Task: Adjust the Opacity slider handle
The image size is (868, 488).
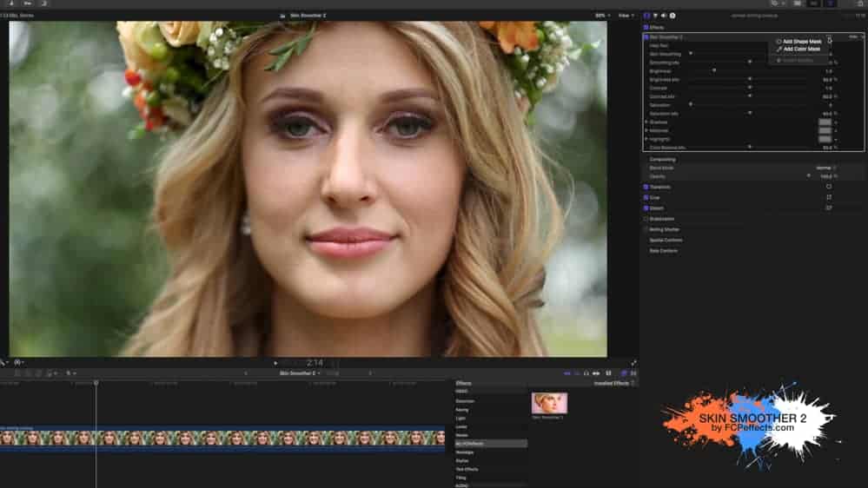Action: pos(808,176)
